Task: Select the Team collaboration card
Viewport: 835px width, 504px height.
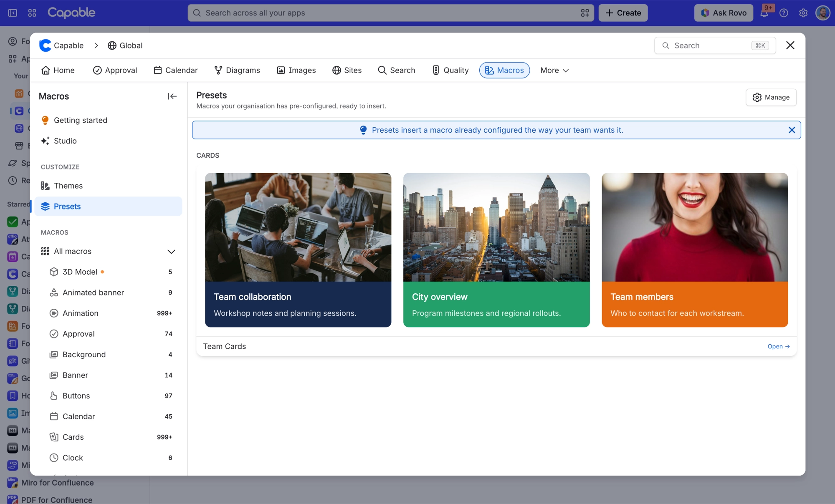Action: click(x=298, y=250)
